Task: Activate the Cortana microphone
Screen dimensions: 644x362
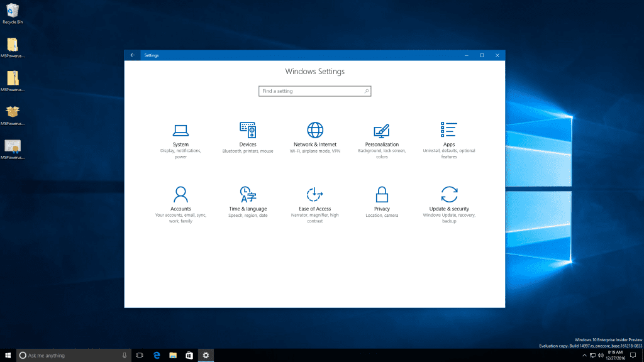Action: pos(125,356)
